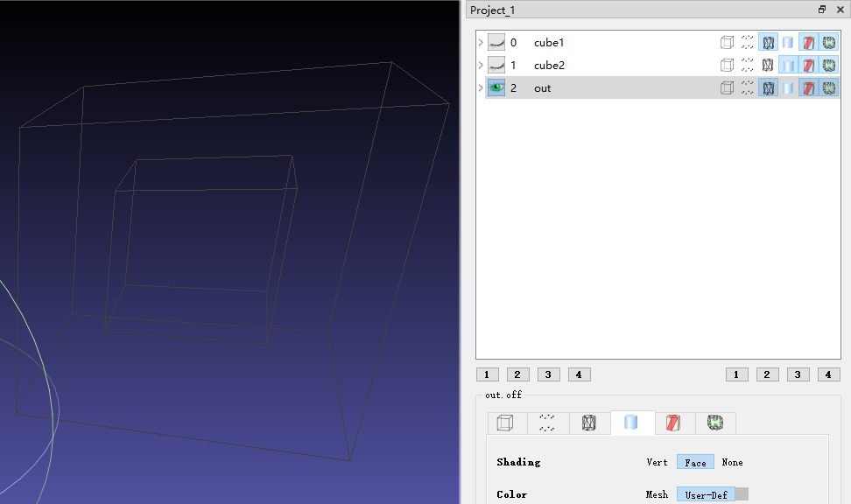Toggle red selection rendering icon for cube2
Viewport: 851px width, 504px height.
(x=809, y=65)
